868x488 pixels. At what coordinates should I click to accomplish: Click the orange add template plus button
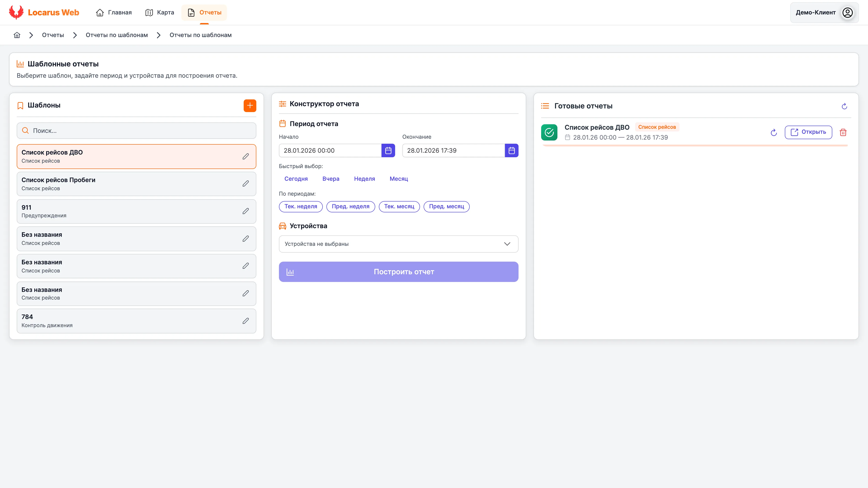click(x=250, y=106)
